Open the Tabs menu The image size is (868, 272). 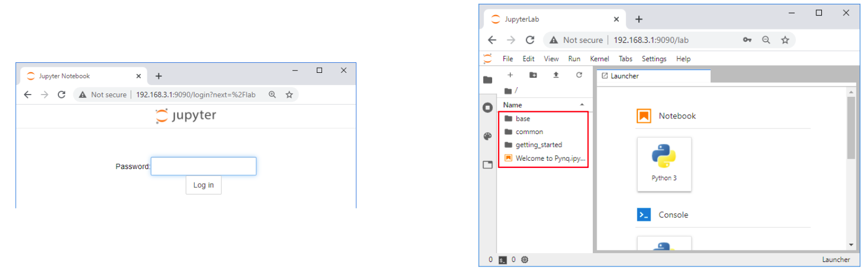[x=626, y=58]
